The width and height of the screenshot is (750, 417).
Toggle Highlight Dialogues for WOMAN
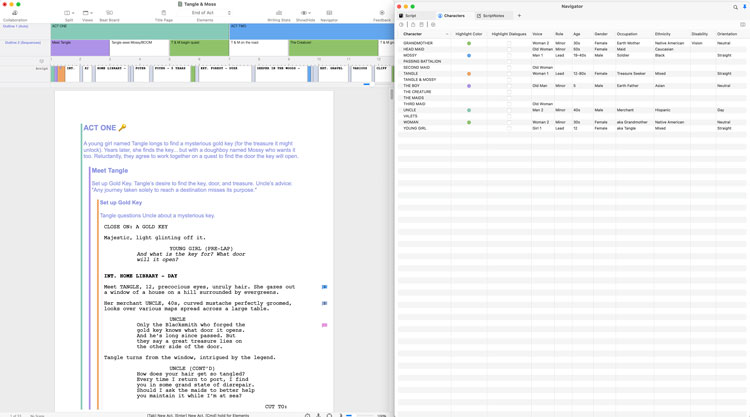tap(509, 122)
